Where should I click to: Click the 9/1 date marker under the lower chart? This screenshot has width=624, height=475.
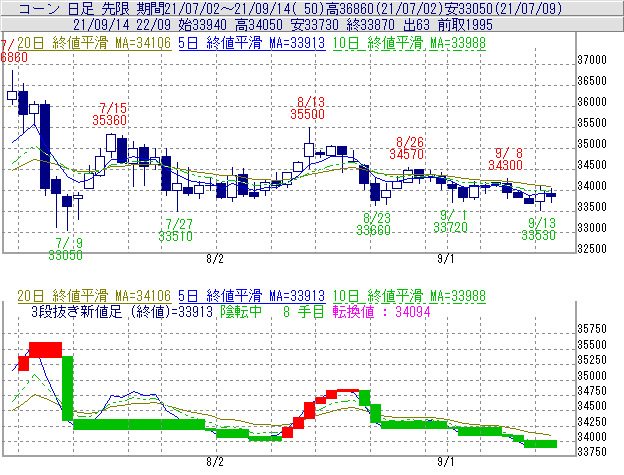446,462
